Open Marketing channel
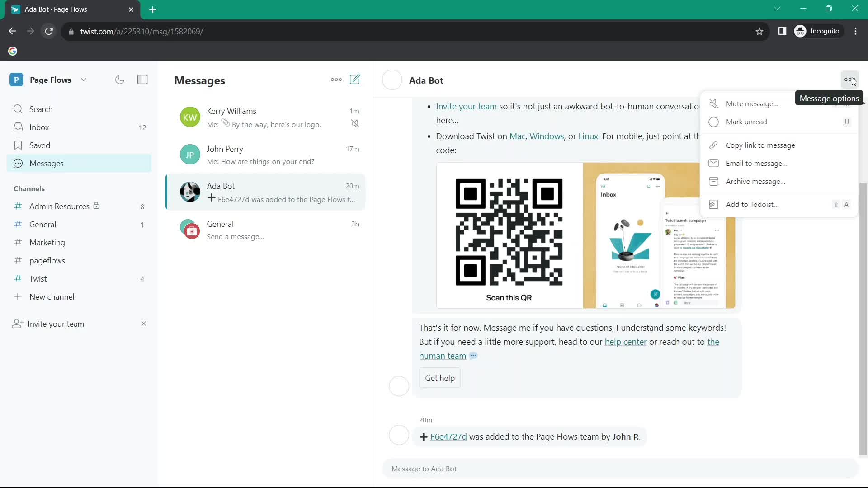Viewport: 868px width, 488px height. [x=79, y=242]
